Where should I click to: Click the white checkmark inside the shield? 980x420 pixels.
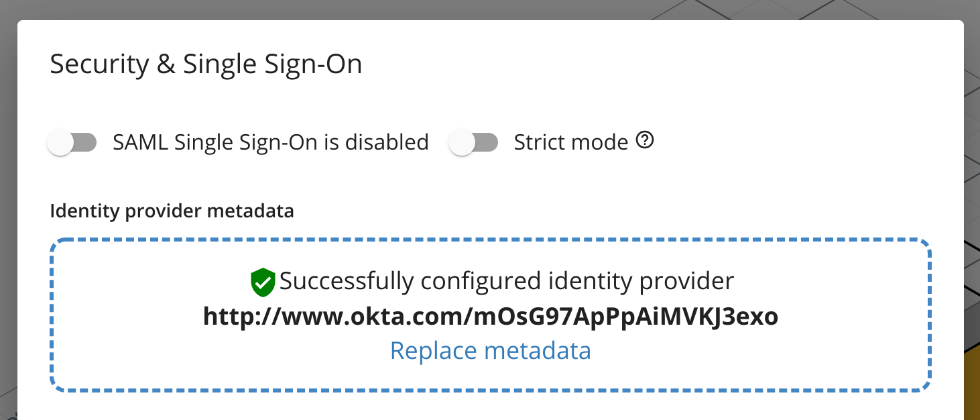[263, 283]
